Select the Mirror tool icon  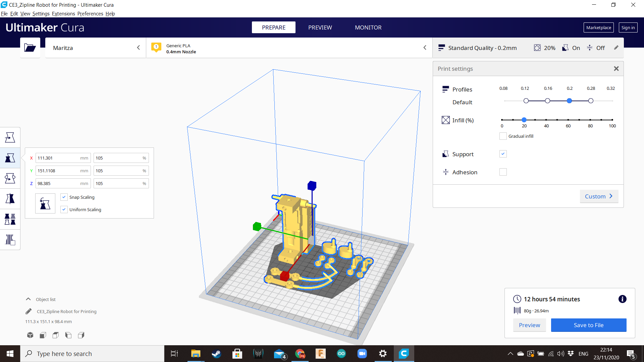(10, 199)
